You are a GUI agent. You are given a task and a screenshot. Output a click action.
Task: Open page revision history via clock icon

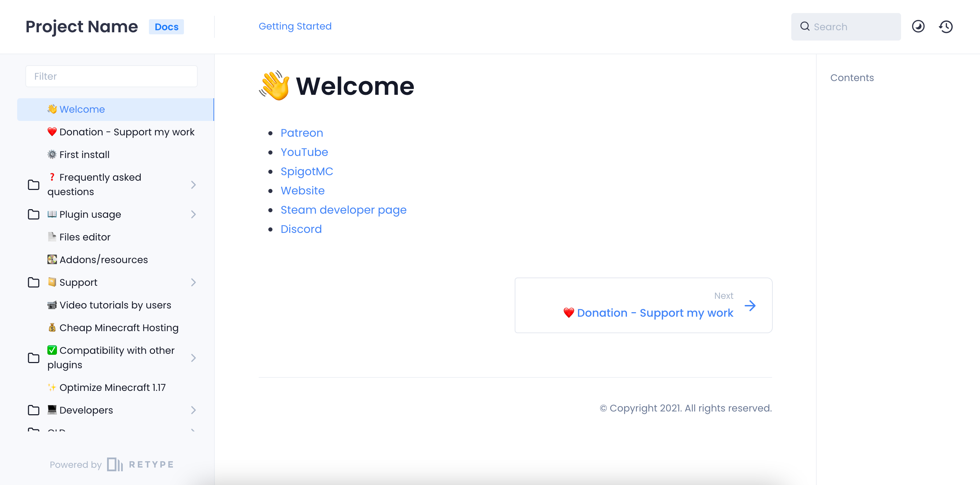[946, 26]
